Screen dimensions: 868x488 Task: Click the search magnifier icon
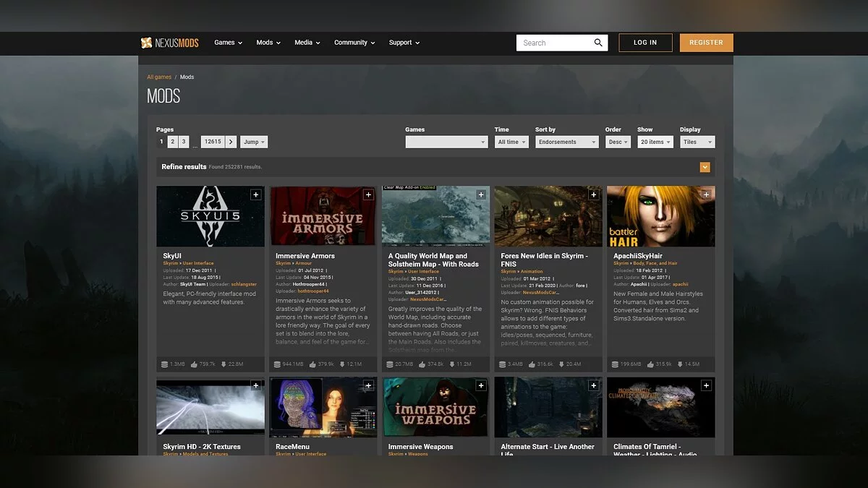tap(598, 43)
